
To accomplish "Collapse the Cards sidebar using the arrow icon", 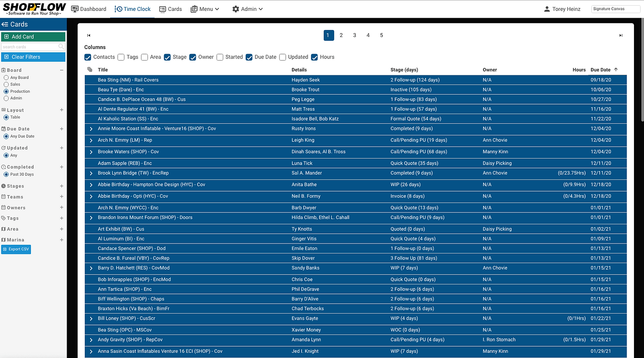I will click(5, 24).
